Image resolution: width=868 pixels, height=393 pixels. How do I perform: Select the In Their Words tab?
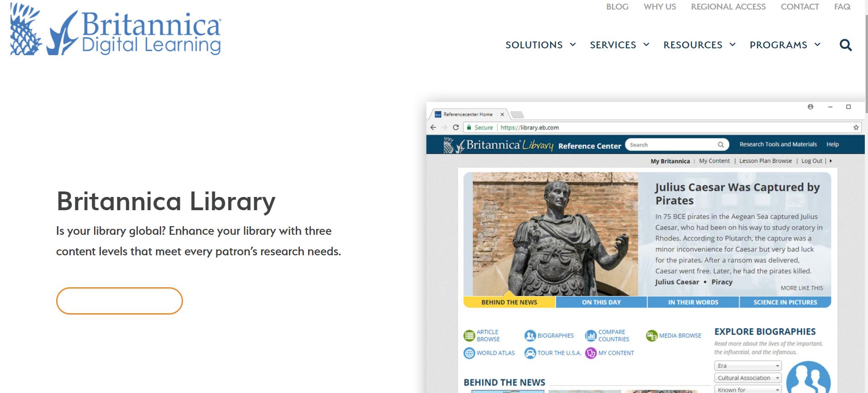(x=693, y=302)
